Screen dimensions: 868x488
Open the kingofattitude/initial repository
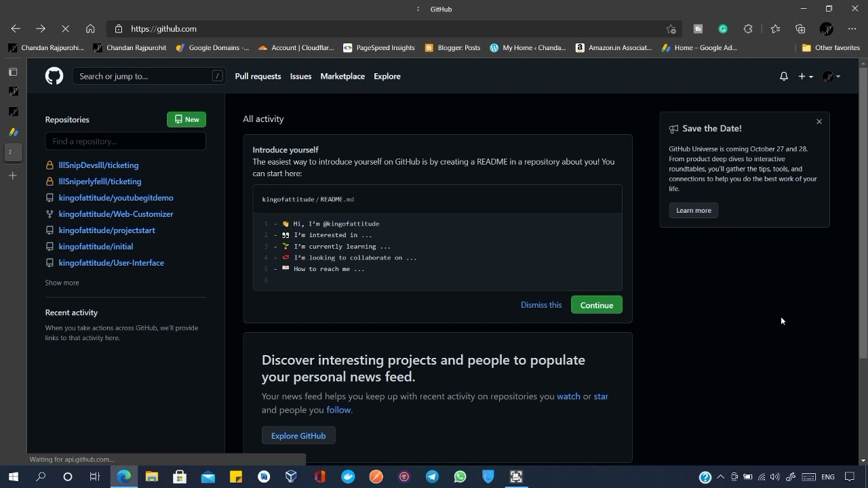tap(96, 247)
